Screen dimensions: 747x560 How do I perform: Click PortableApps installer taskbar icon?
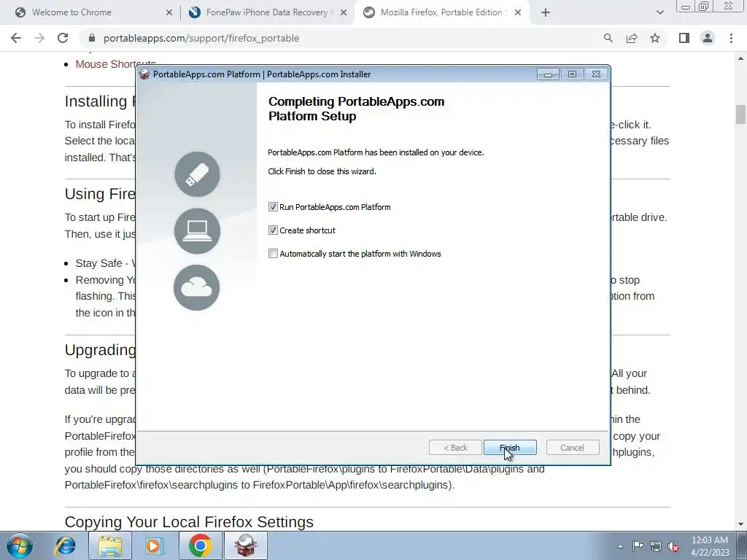point(245,545)
